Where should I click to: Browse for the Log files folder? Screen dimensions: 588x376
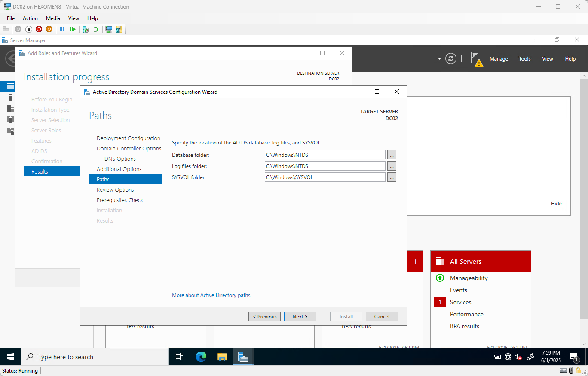coord(392,166)
